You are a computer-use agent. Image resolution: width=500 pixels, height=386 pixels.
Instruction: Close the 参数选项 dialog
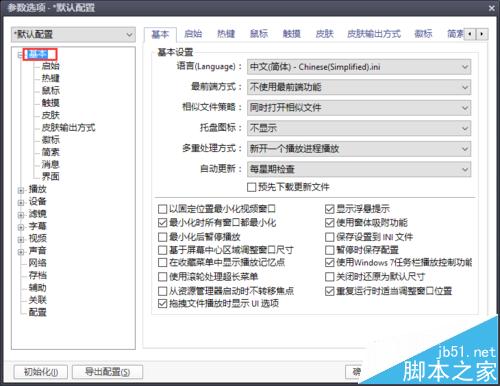click(491, 8)
